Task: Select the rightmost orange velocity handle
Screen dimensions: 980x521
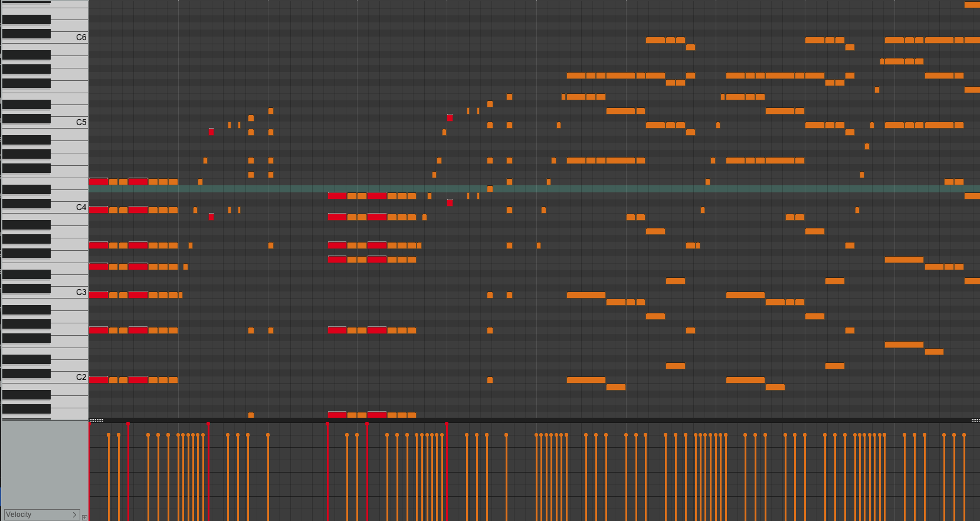Action: [964, 435]
